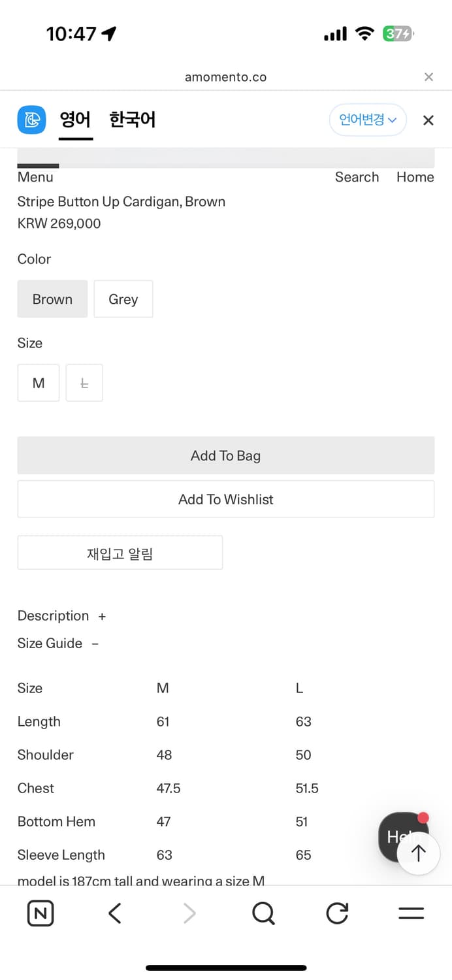
Task: Tap Add To Wishlist
Action: [x=225, y=498]
